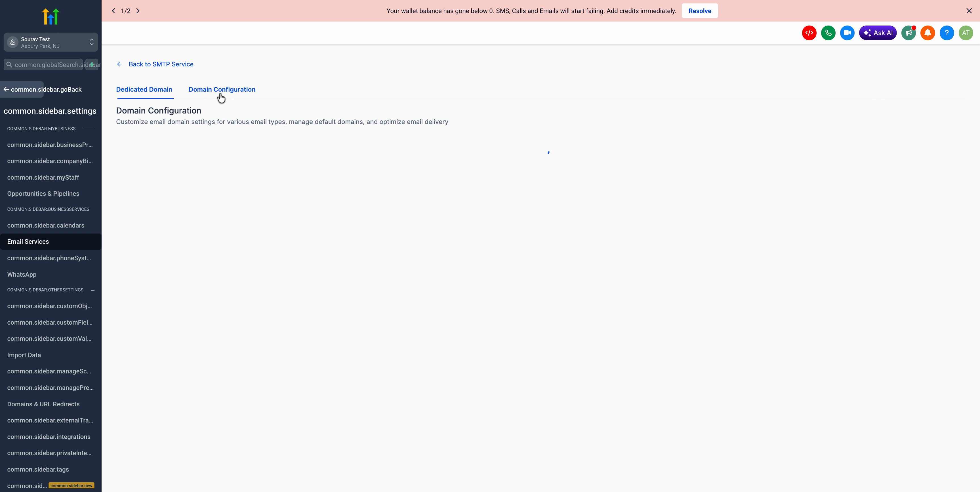This screenshot has height=492, width=980.
Task: Click the Domain Configuration heading text
Action: pyautogui.click(x=159, y=111)
